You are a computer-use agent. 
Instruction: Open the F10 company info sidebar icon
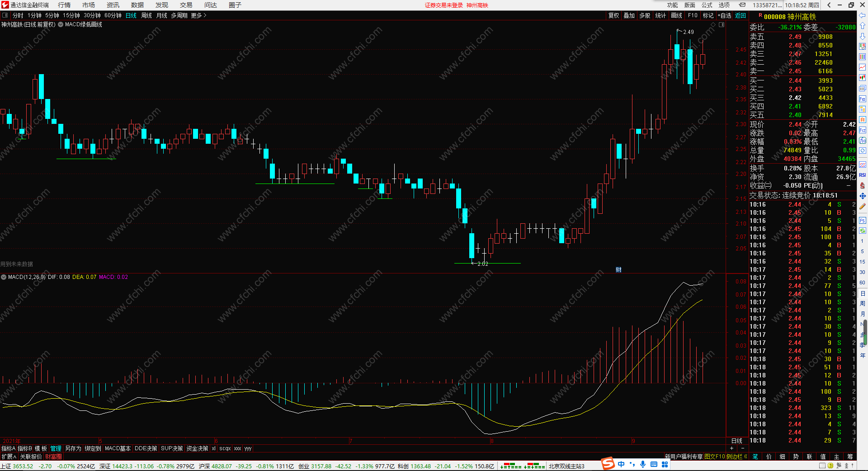coord(863,99)
